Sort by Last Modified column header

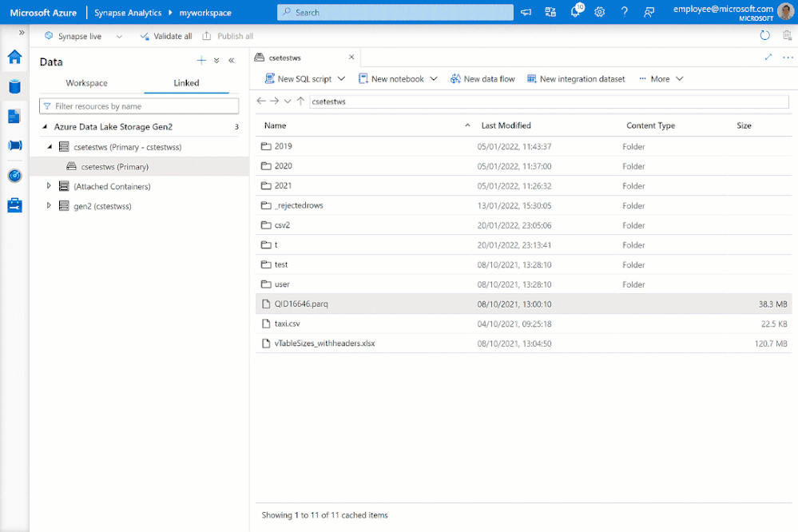click(x=506, y=125)
